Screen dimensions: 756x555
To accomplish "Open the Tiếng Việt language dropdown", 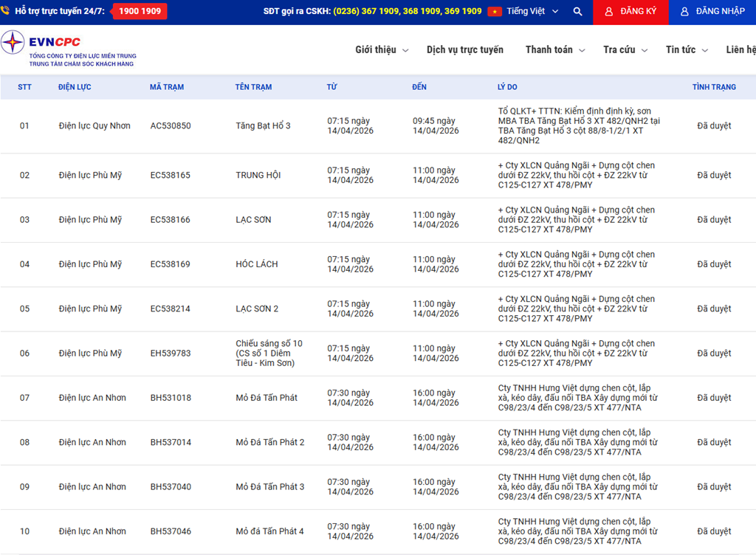I will click(532, 12).
